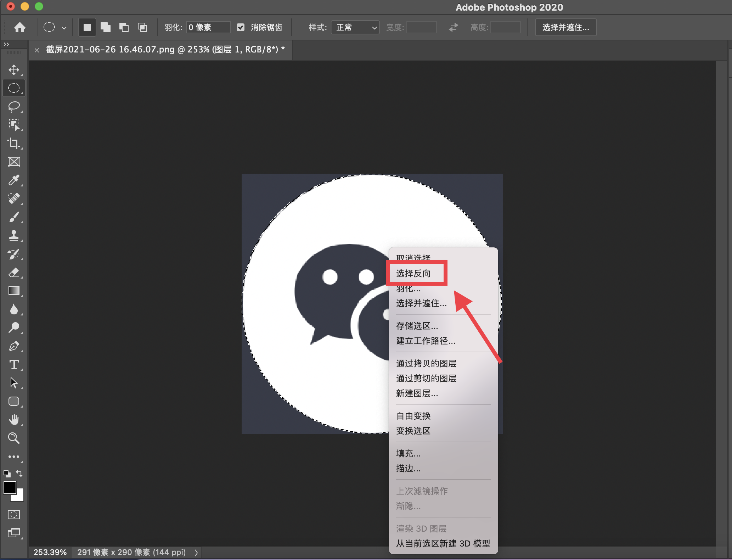Select the Crop tool
The width and height of the screenshot is (732, 560).
pos(14,143)
